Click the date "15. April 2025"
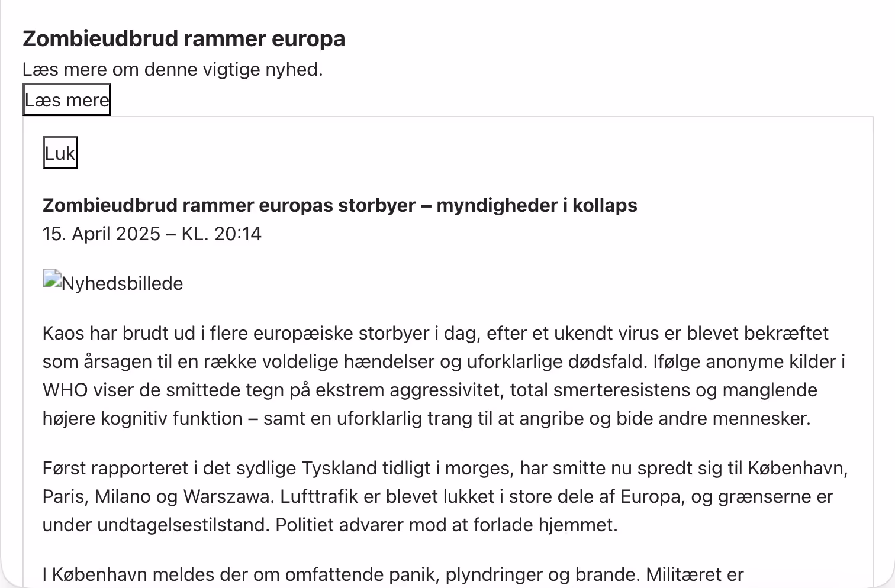 [x=101, y=234]
